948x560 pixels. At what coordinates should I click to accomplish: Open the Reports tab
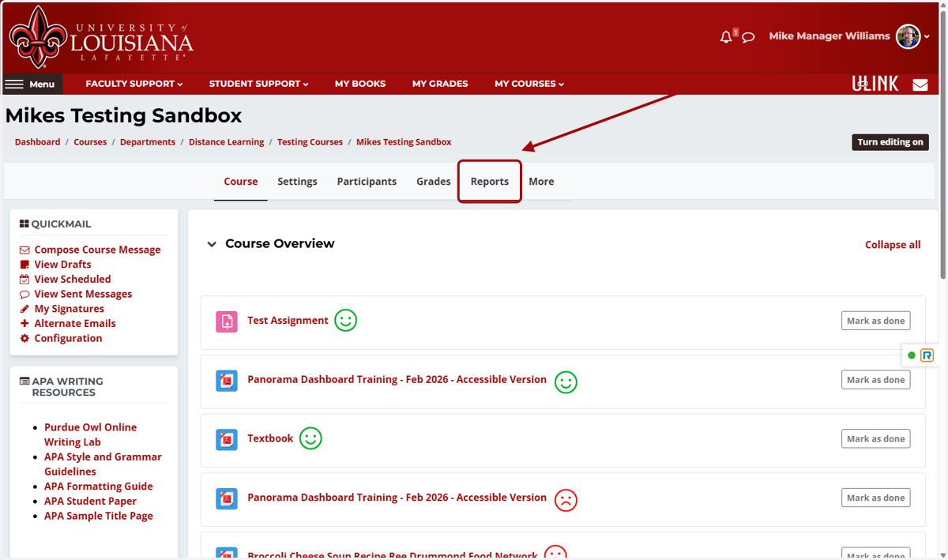(x=490, y=182)
